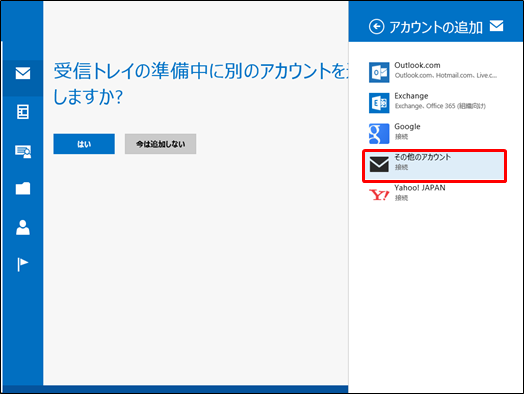This screenshot has height=394, width=524.
Task: Select the Exchange label text
Action: coord(411,96)
